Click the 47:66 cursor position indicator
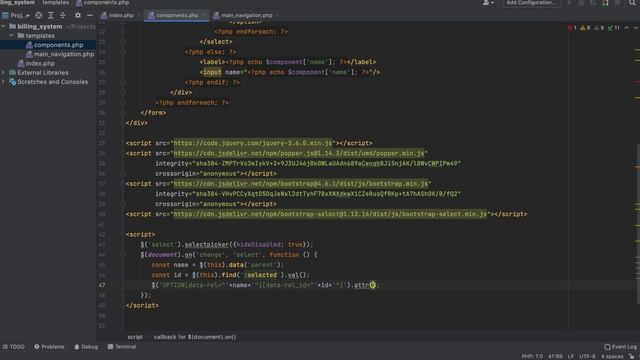This screenshot has height=360, width=640. (x=555, y=356)
